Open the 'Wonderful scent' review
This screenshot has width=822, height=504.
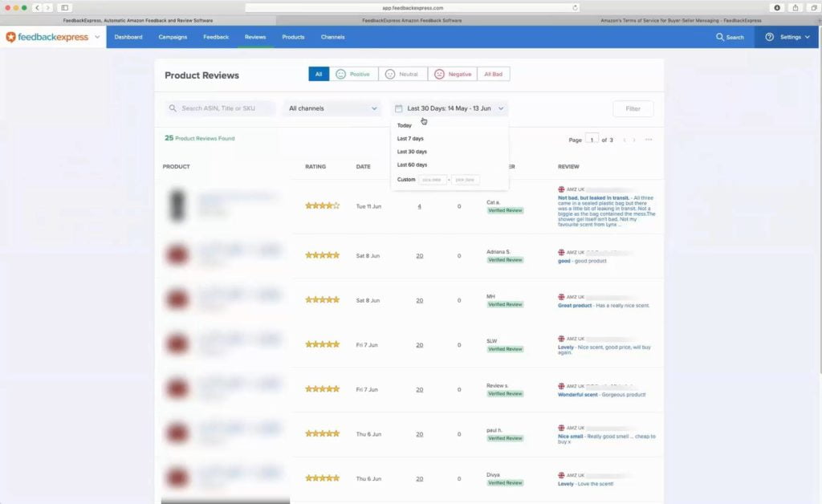pos(602,395)
